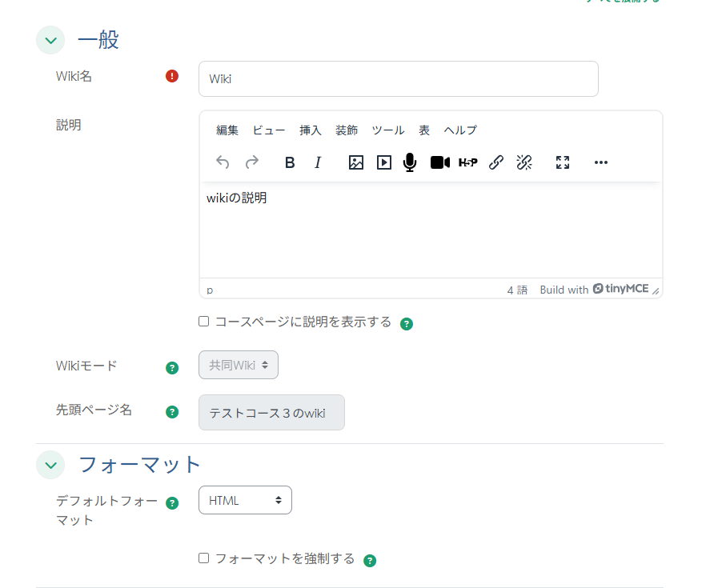
Task: Toggle fullscreen mode in the editor
Action: (563, 162)
